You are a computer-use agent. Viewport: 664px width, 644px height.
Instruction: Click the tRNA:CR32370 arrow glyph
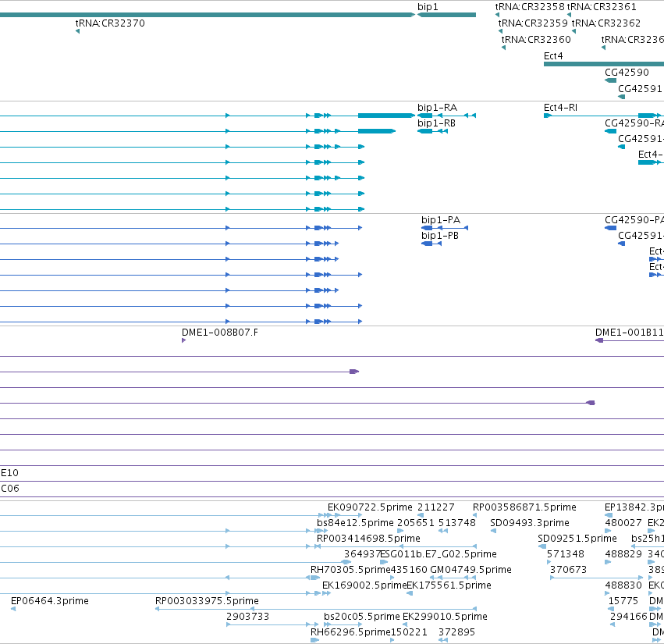77,31
